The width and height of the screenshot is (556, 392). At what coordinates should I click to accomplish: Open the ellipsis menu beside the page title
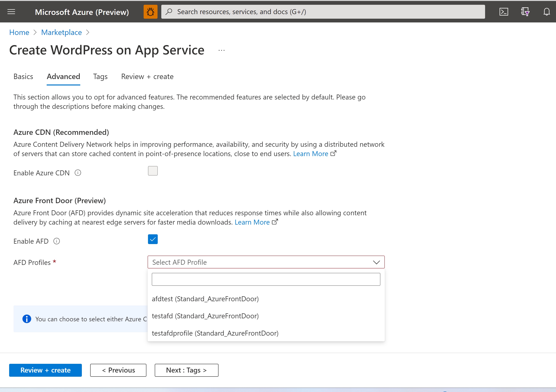click(x=221, y=50)
